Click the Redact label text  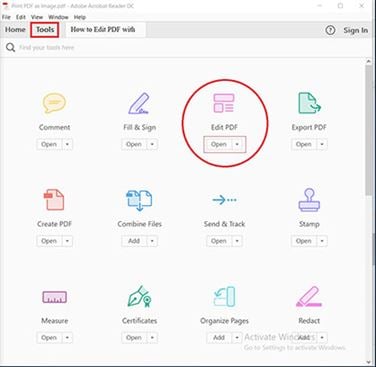(309, 321)
